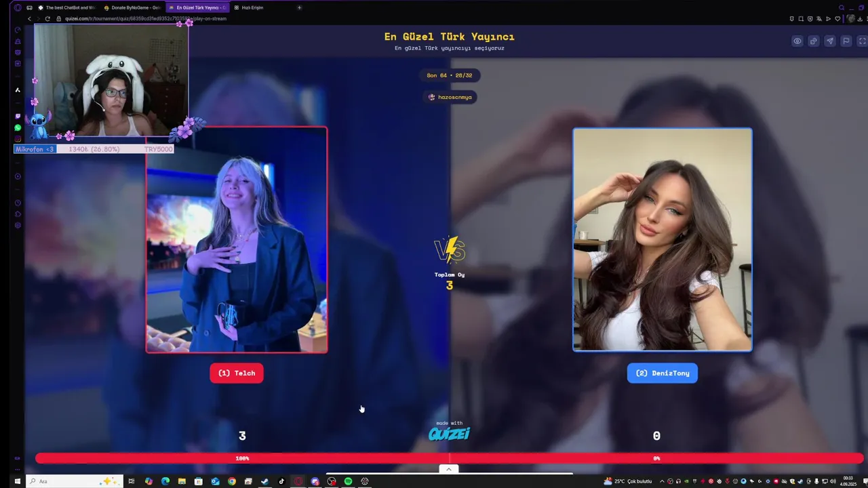The height and width of the screenshot is (488, 868).
Task: Click the volume speaker tray icon
Action: click(x=833, y=481)
